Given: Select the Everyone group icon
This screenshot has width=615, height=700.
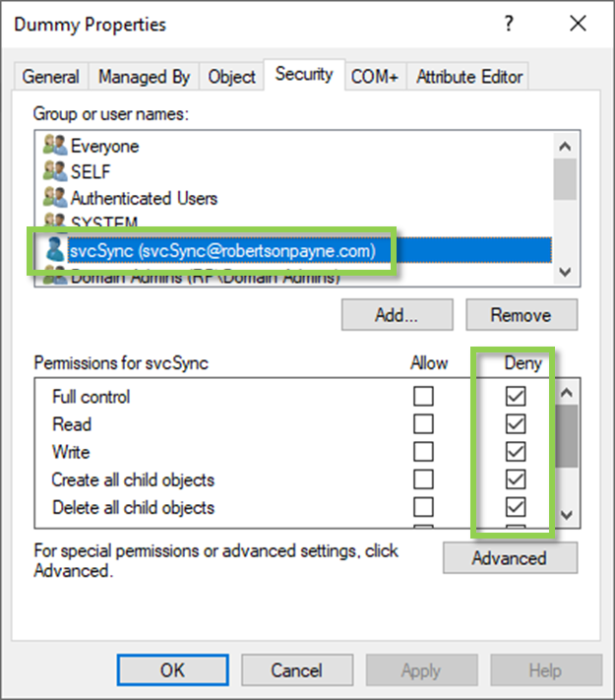Looking at the screenshot, I should tap(55, 145).
